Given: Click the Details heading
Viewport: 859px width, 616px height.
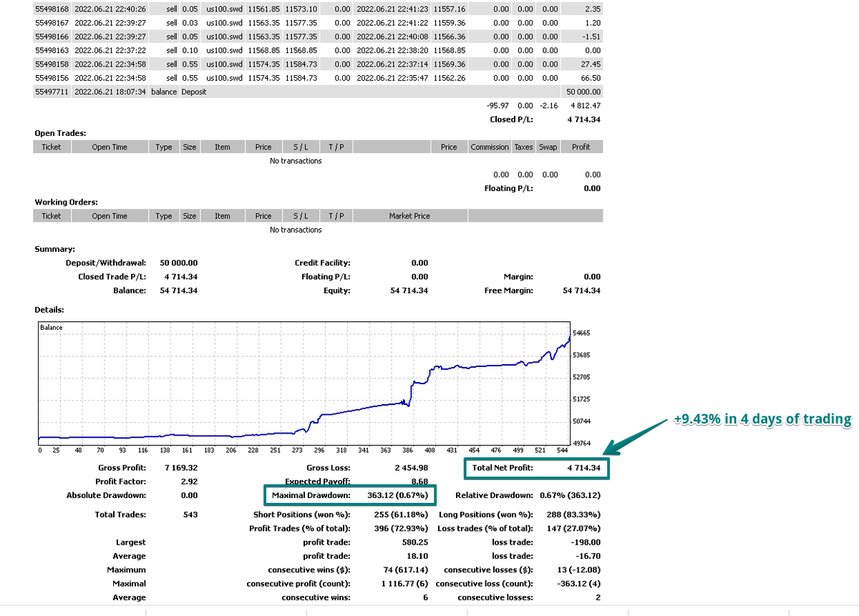Looking at the screenshot, I should point(49,310).
